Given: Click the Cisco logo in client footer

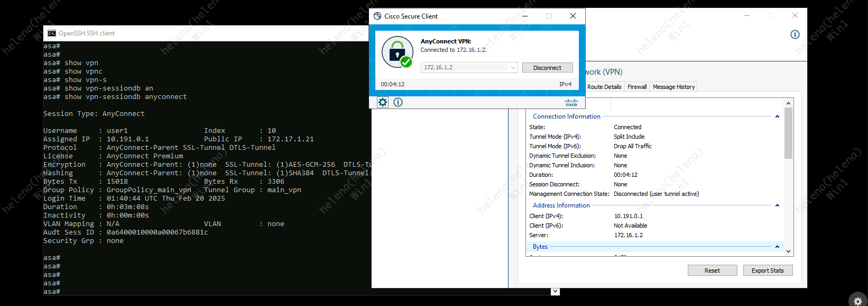Looking at the screenshot, I should point(571,102).
